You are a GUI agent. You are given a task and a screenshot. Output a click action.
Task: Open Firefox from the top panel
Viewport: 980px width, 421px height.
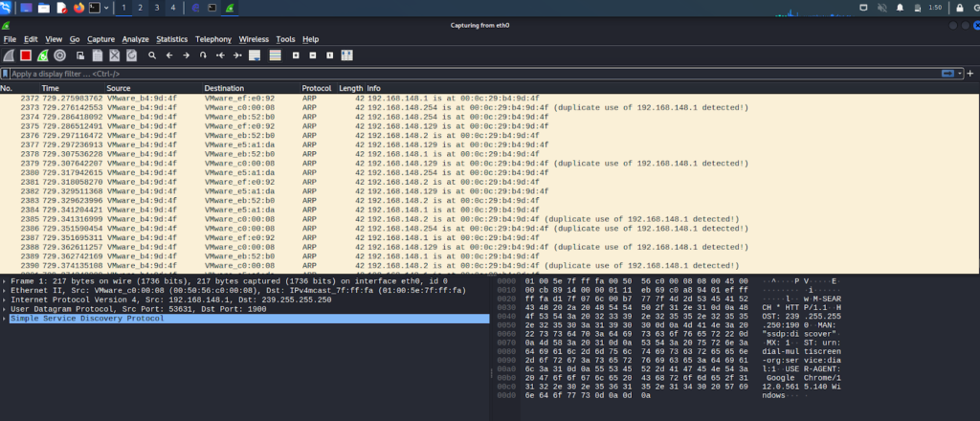(x=78, y=8)
